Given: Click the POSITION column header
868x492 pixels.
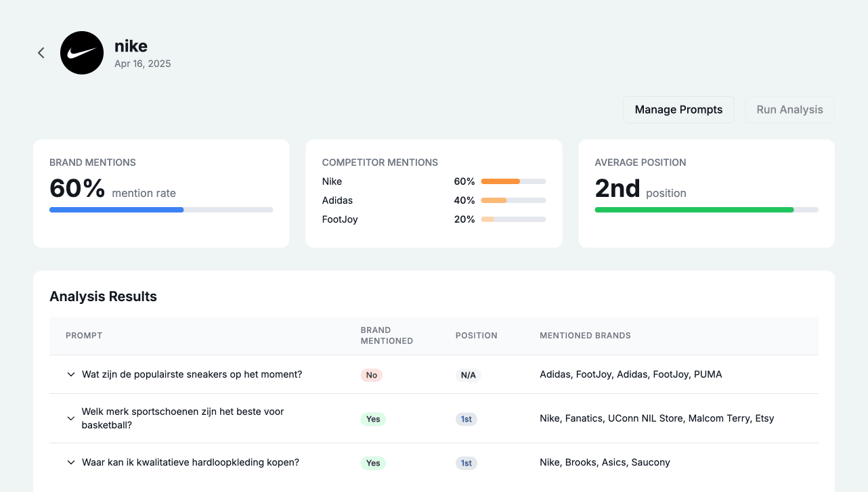Looking at the screenshot, I should coord(476,336).
